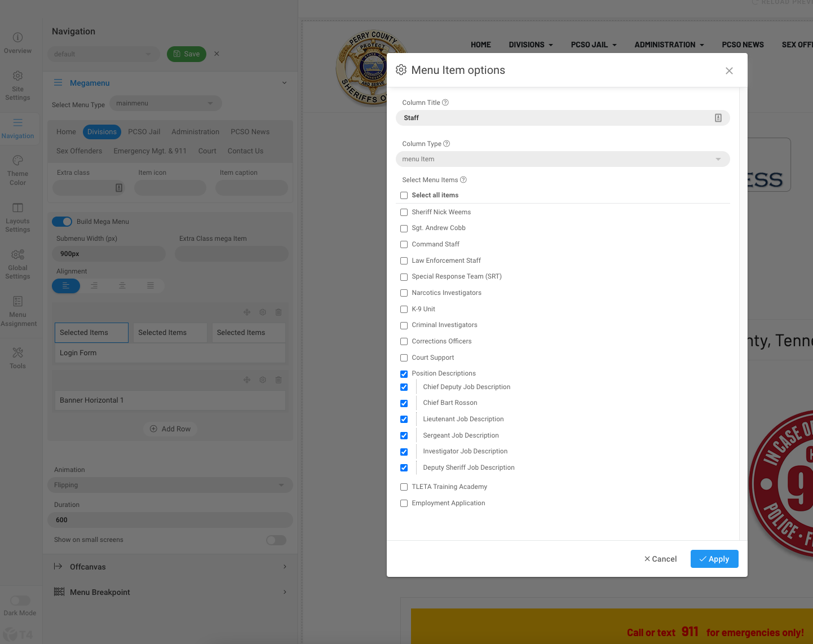Click the Column Title input field
The height and width of the screenshot is (644, 813).
[563, 118]
